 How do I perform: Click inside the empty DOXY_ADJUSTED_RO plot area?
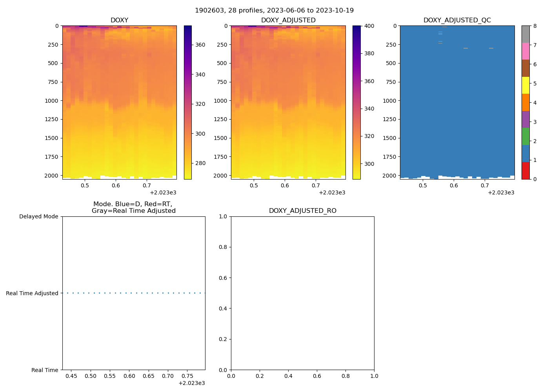302,293
